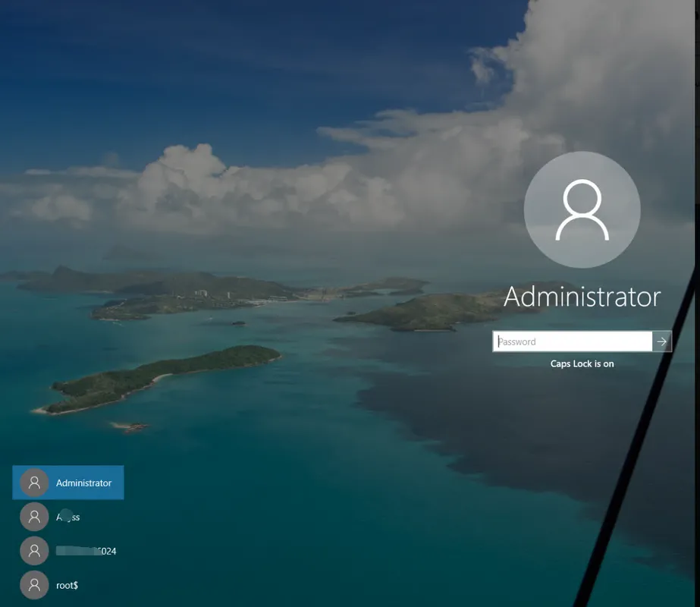Submit password with the arrow button

point(662,341)
